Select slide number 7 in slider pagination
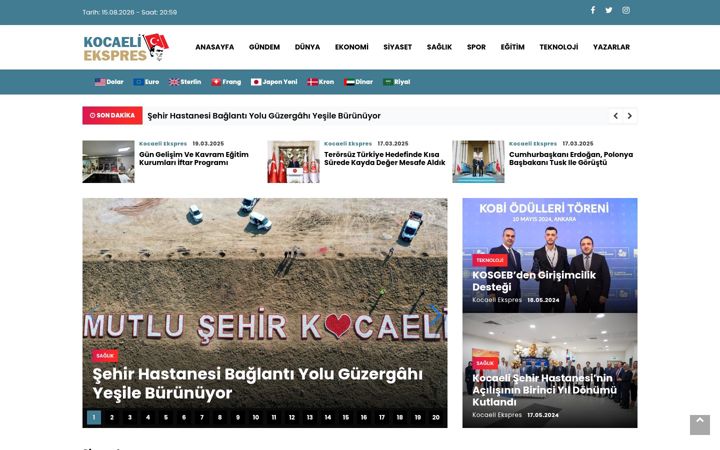The width and height of the screenshot is (720, 450). pyautogui.click(x=202, y=417)
